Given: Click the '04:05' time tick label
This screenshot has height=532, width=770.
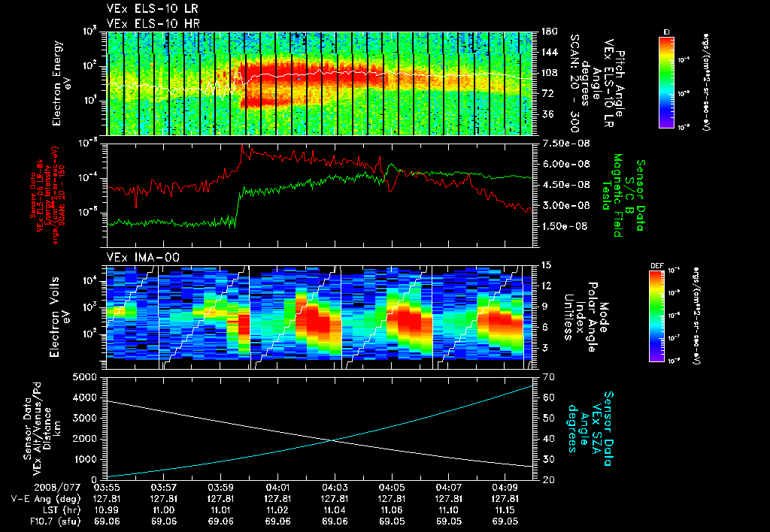Looking at the screenshot, I should pos(392,488).
